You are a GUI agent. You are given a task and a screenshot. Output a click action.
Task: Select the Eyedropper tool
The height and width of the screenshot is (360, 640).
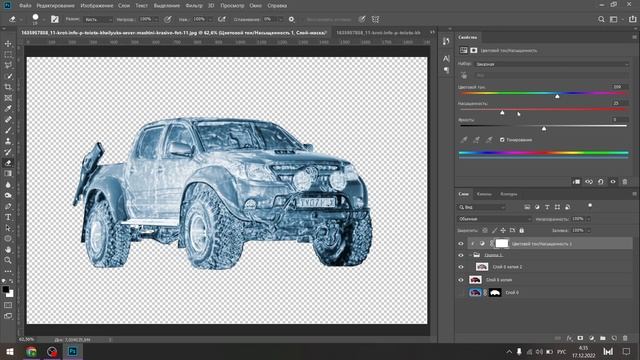tap(8, 109)
